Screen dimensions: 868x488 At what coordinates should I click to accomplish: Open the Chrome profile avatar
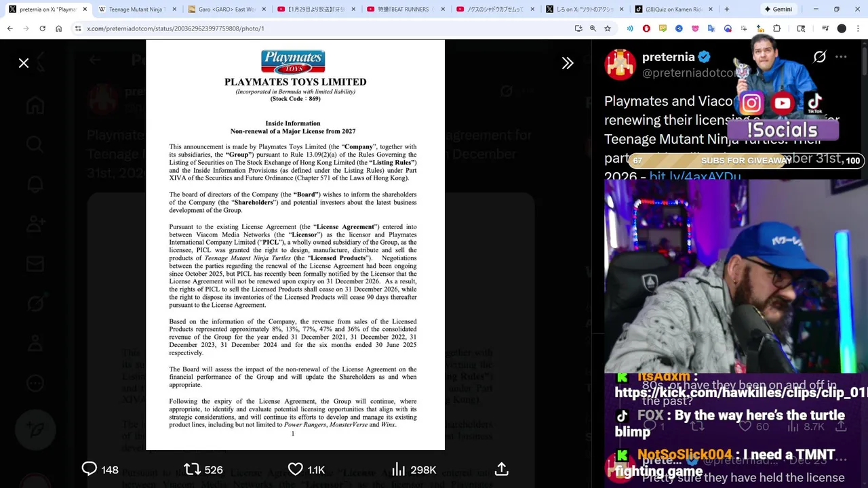[x=842, y=28]
